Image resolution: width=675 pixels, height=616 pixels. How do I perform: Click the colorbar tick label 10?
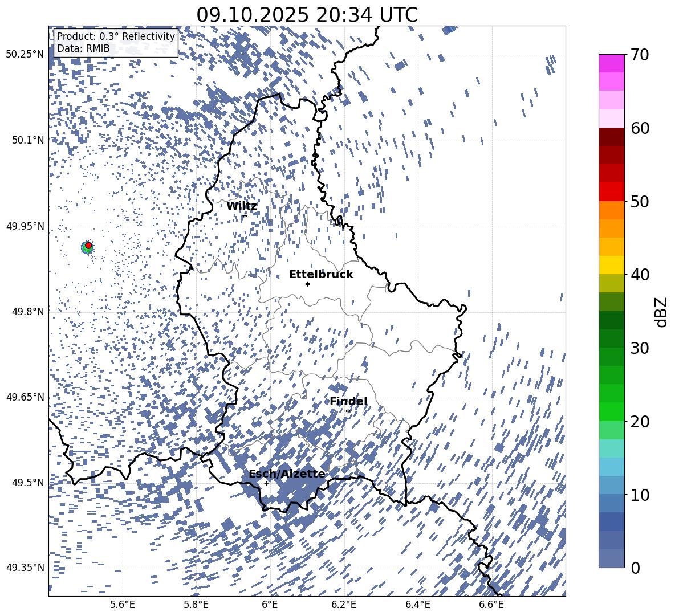coord(640,495)
